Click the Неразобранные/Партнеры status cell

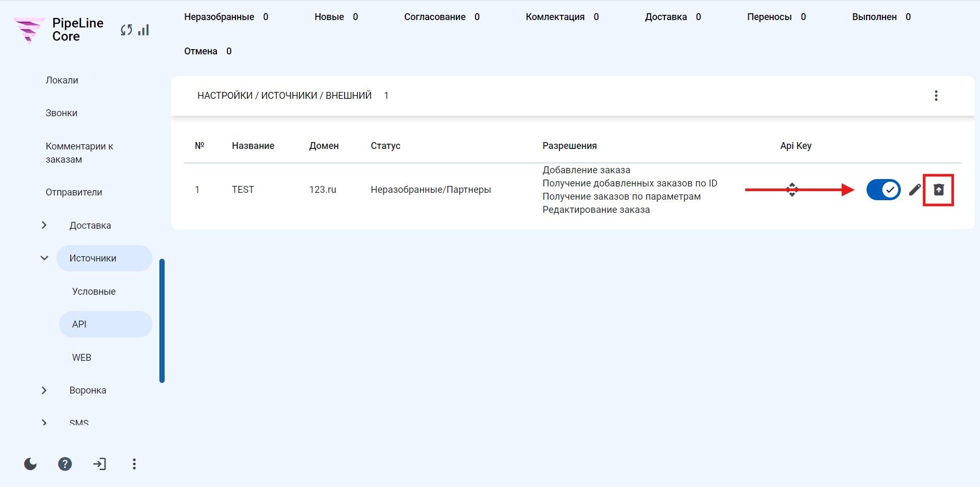(431, 190)
